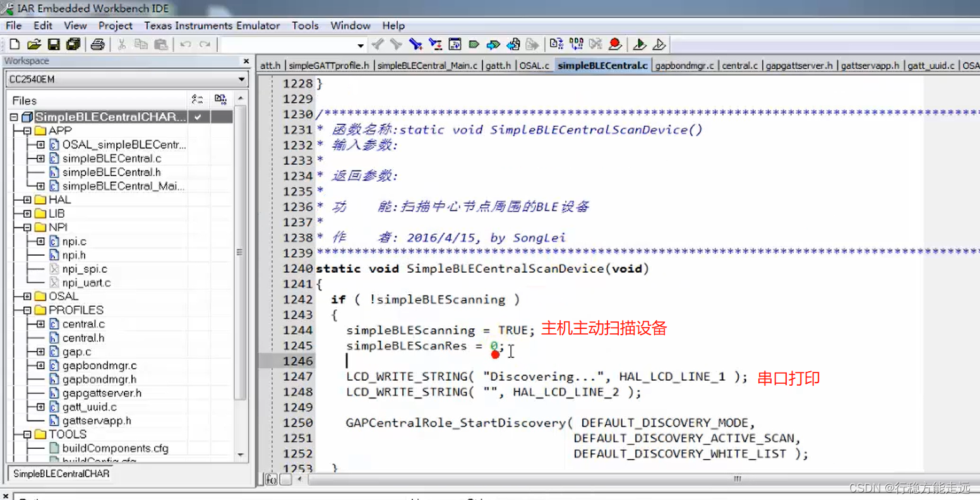Select simpleBLECentral.h in file tree

tap(111, 172)
